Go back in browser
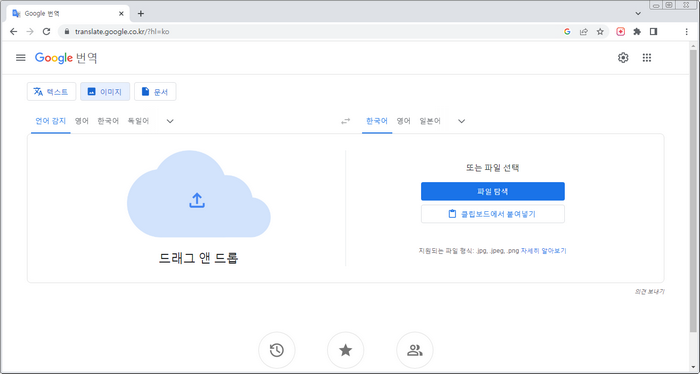 (13, 31)
